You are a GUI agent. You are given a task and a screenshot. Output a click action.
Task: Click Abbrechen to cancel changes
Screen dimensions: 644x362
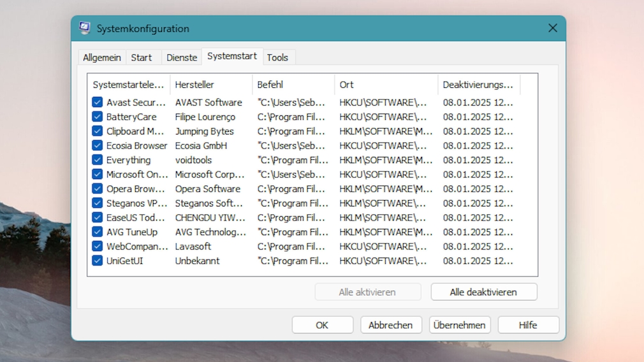[x=391, y=325]
